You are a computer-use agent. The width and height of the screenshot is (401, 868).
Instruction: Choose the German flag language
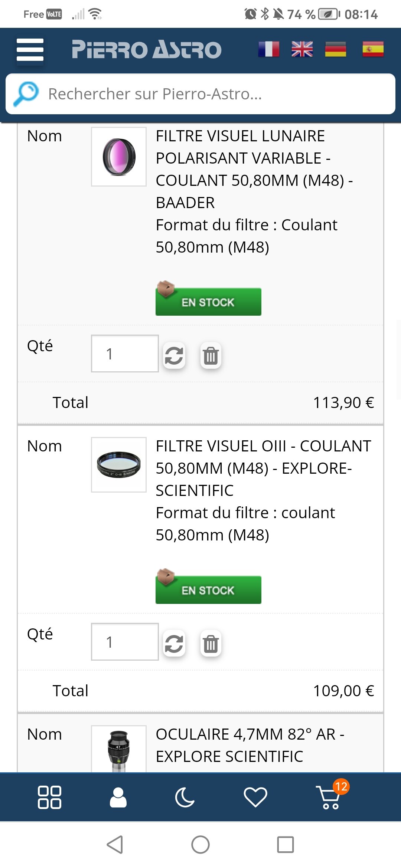click(336, 49)
